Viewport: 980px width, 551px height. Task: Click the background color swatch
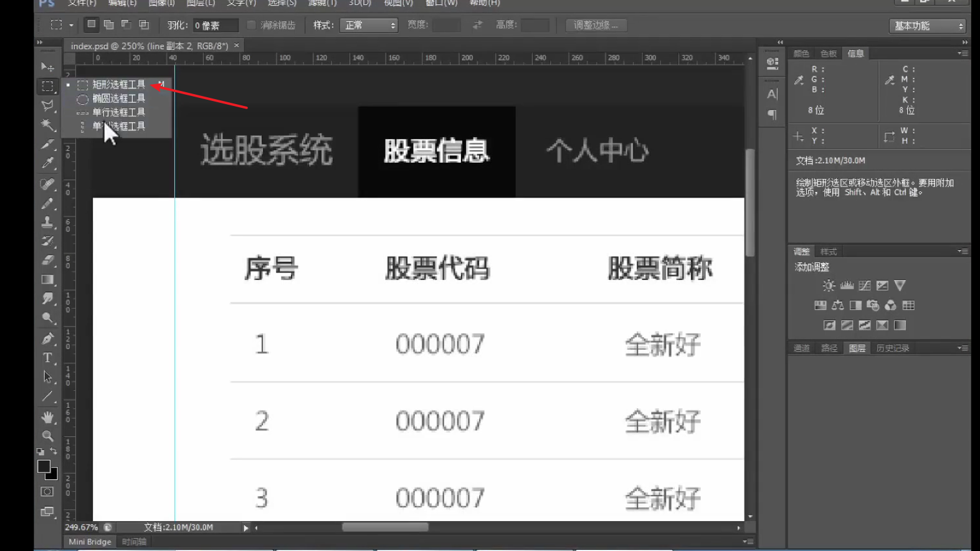pyautogui.click(x=53, y=475)
